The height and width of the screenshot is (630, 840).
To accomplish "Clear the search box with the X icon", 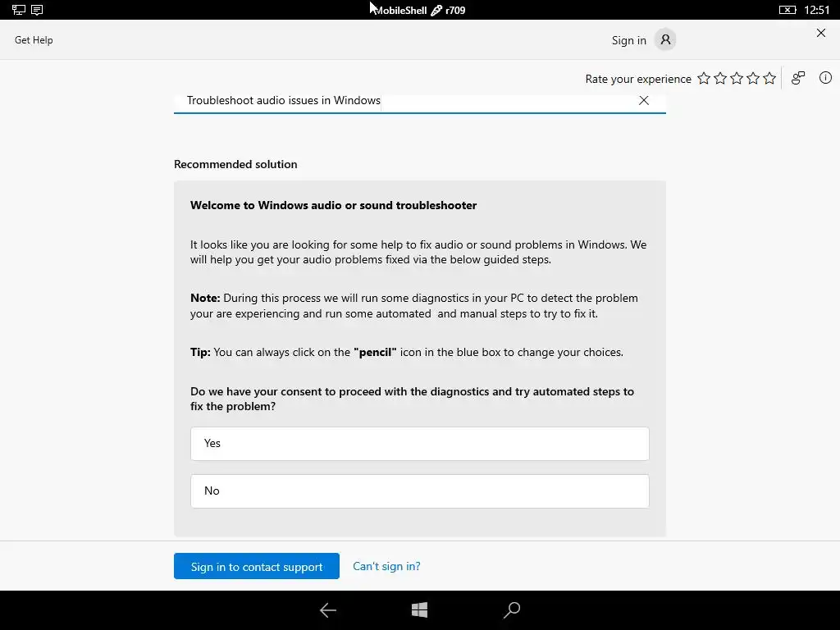I will point(644,100).
